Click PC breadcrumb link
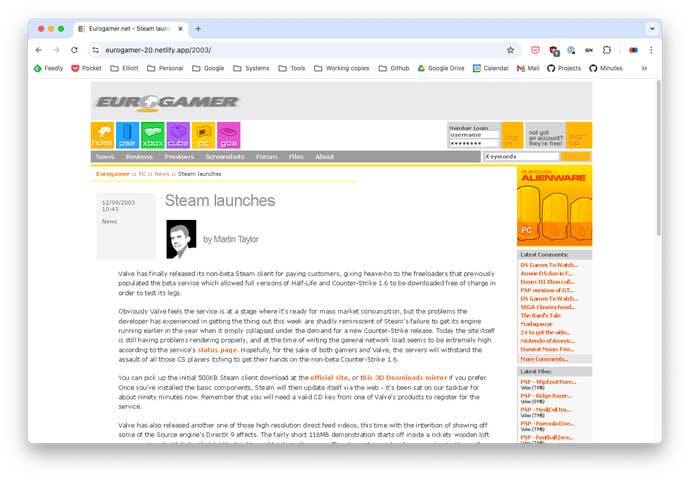 (x=142, y=174)
